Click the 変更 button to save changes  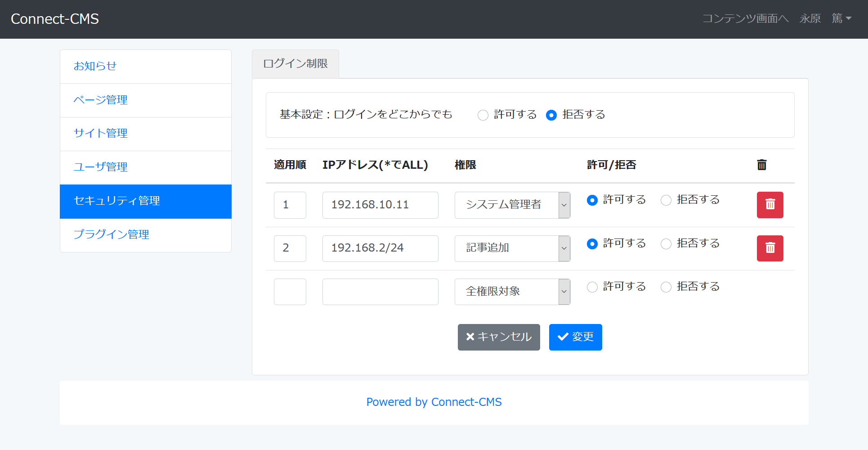(x=575, y=337)
